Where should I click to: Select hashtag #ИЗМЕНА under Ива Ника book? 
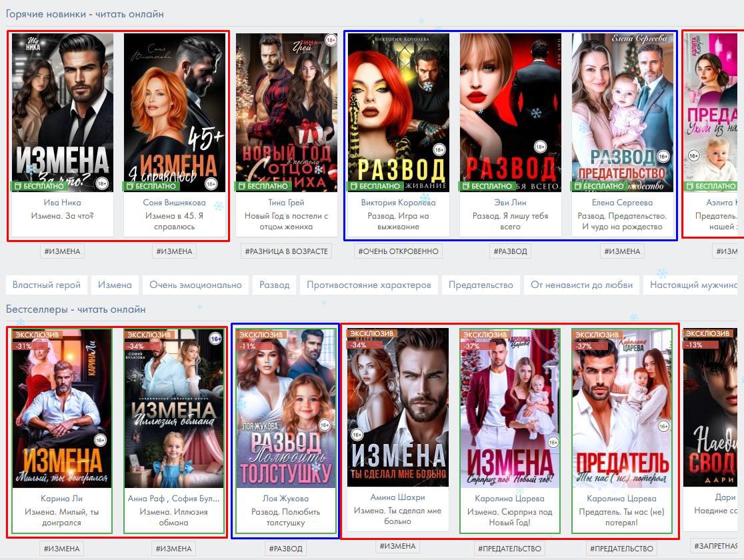(62, 251)
